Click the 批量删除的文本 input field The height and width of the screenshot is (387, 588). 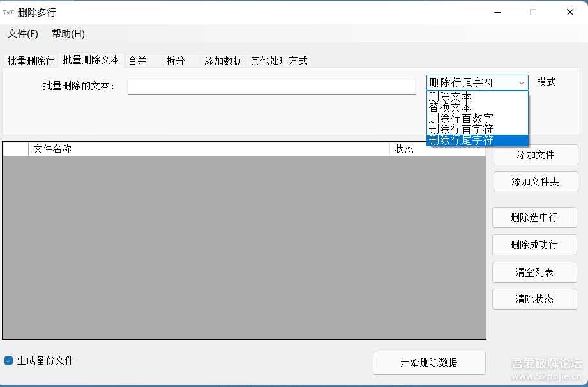click(x=271, y=86)
